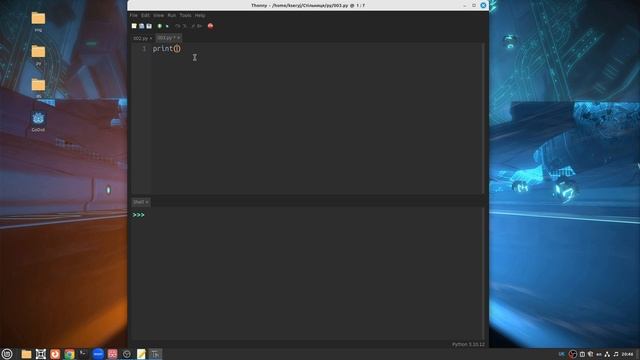This screenshot has width=640, height=360.
Task: Open network connections tray icon
Action: [x=607, y=354]
